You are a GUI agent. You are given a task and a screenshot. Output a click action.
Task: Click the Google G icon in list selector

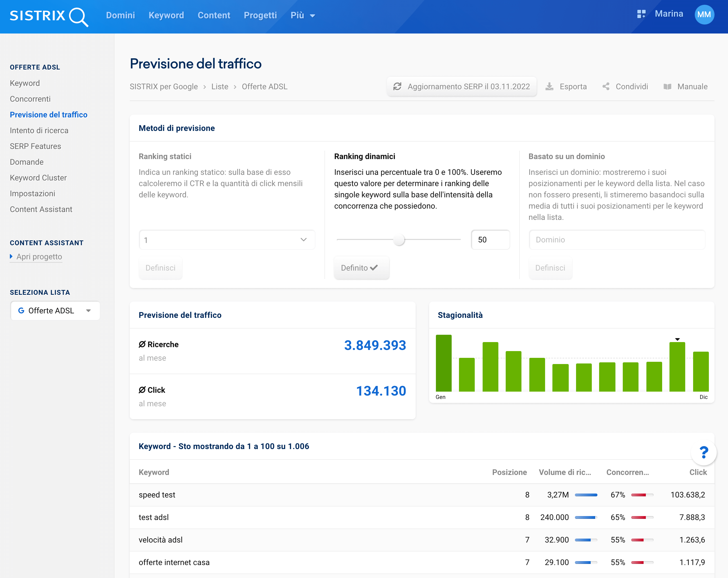click(x=21, y=311)
